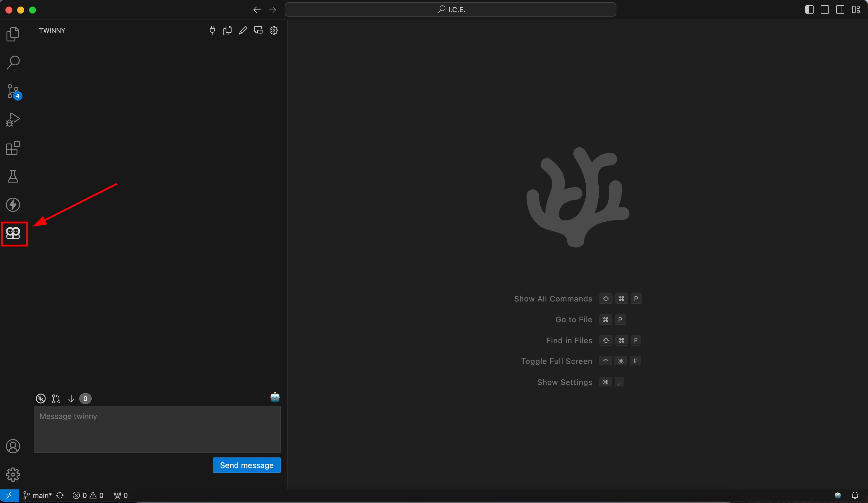Go back with the left arrow in title bar
This screenshot has width=868, height=503.
tap(257, 10)
